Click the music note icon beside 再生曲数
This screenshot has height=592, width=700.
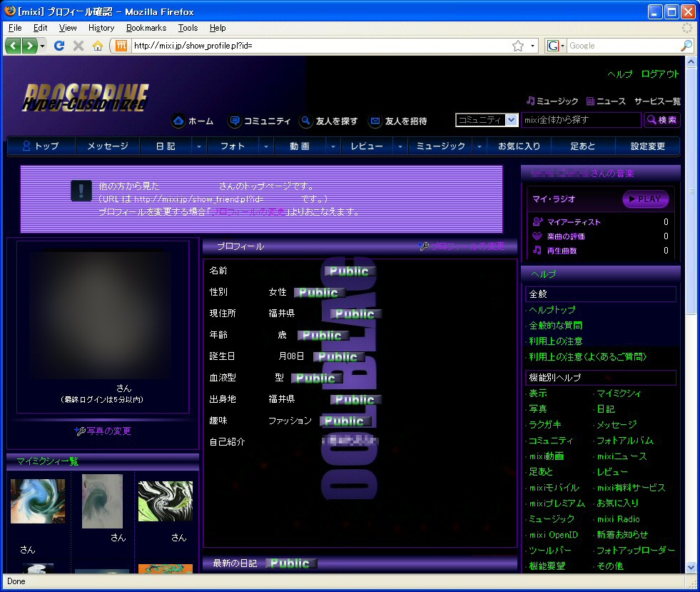537,250
